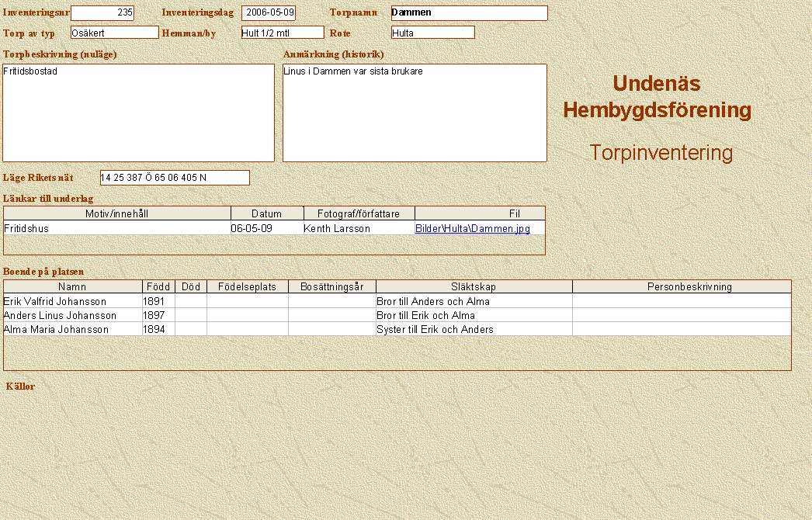The width and height of the screenshot is (812, 520).
Task: Select the Läge Rikets nät coordinates field
Action: click(x=175, y=178)
